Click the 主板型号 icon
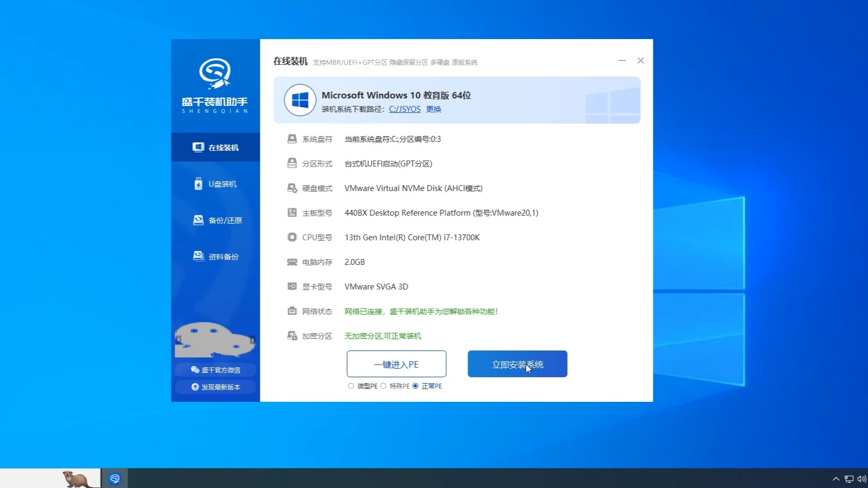The width and height of the screenshot is (868, 488). click(x=292, y=213)
